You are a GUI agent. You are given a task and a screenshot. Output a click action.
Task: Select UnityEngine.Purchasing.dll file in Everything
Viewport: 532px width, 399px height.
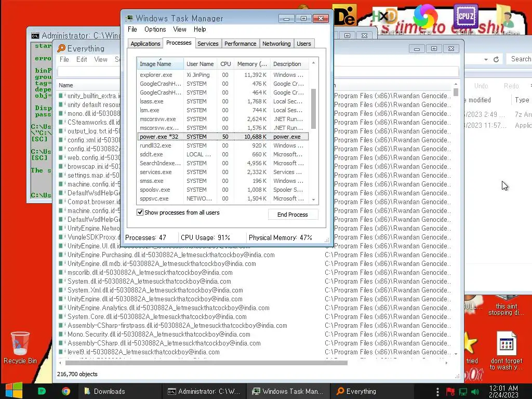[171, 255]
